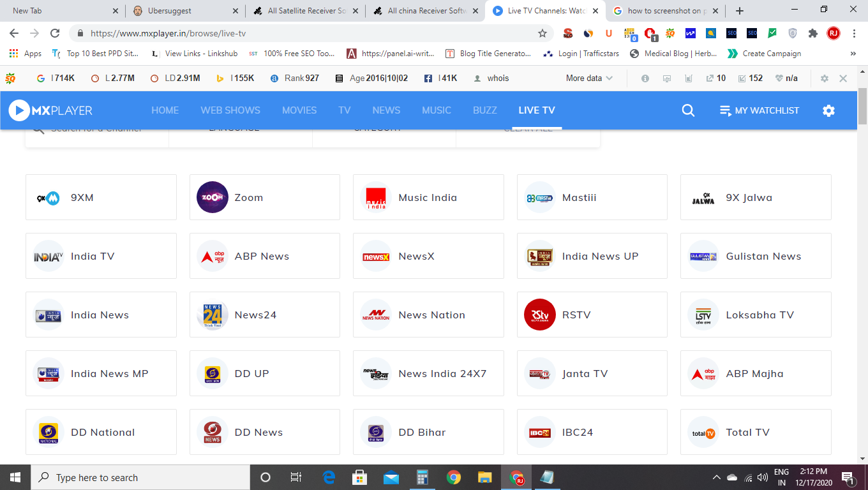Open the ABP Majha logo
The width and height of the screenshot is (868, 490).
(x=703, y=373)
